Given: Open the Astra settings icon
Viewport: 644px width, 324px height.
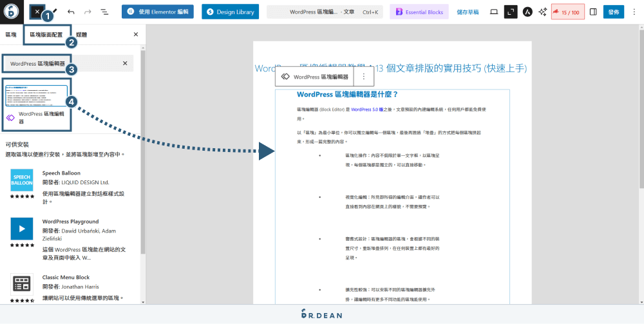Looking at the screenshot, I should click(x=527, y=12).
